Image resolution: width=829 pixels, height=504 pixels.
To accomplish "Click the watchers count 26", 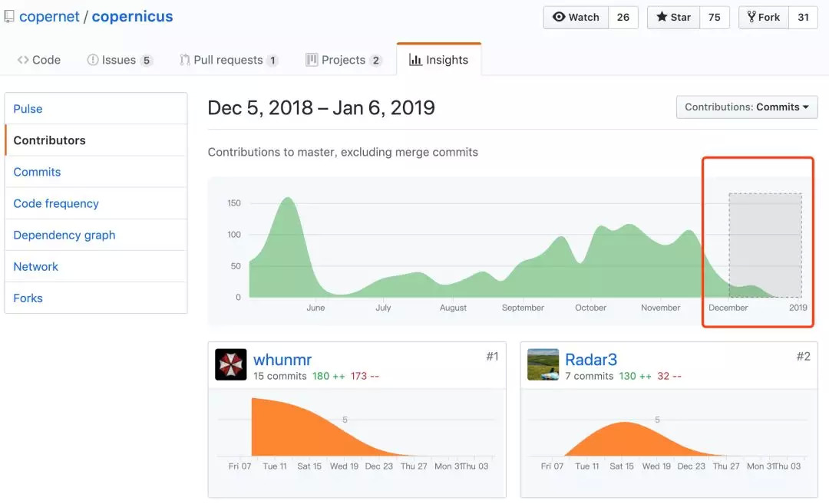I will click(x=623, y=17).
